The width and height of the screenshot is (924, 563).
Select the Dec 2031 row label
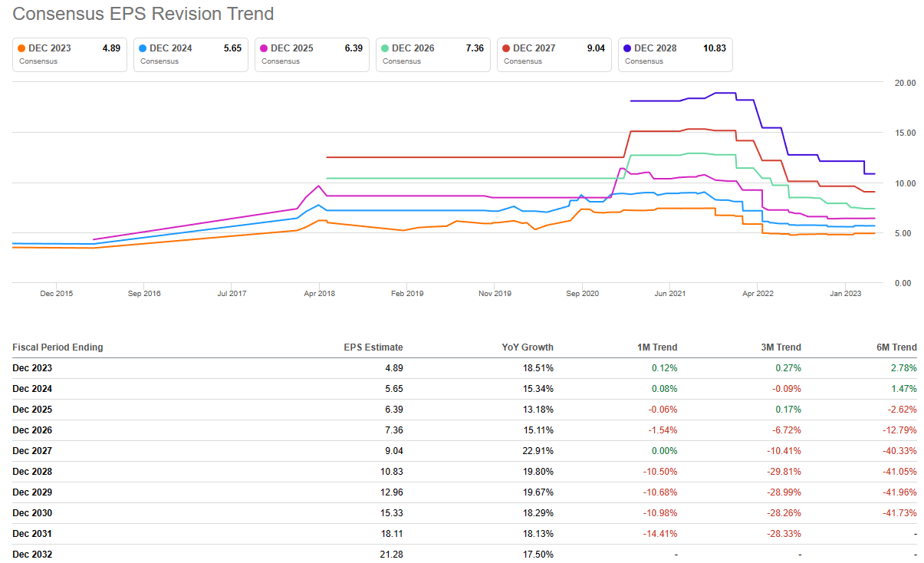(32, 534)
